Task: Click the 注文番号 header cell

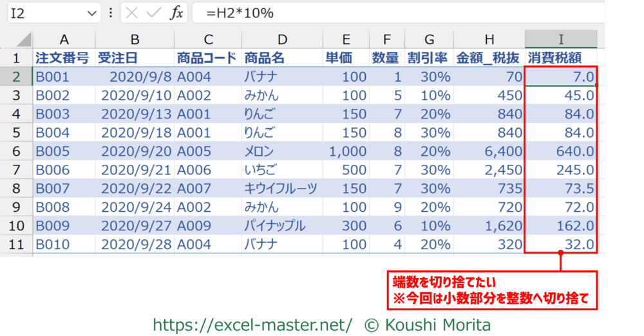Action: tap(62, 58)
